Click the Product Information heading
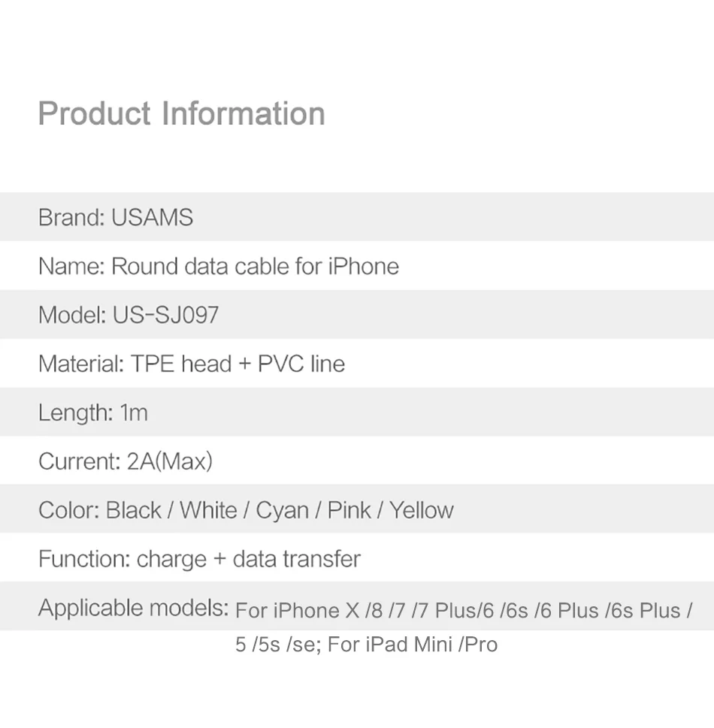 tap(181, 114)
